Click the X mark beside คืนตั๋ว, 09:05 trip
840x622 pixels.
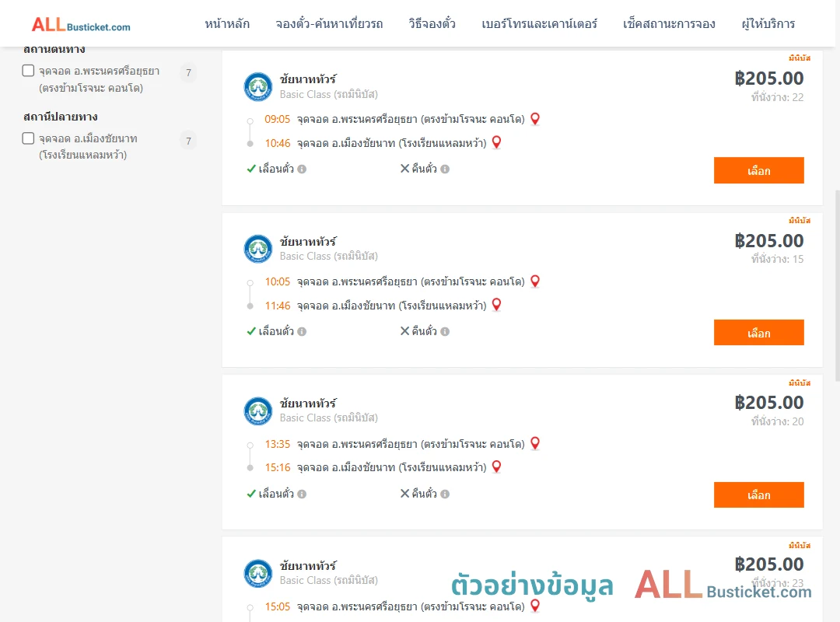coord(405,169)
